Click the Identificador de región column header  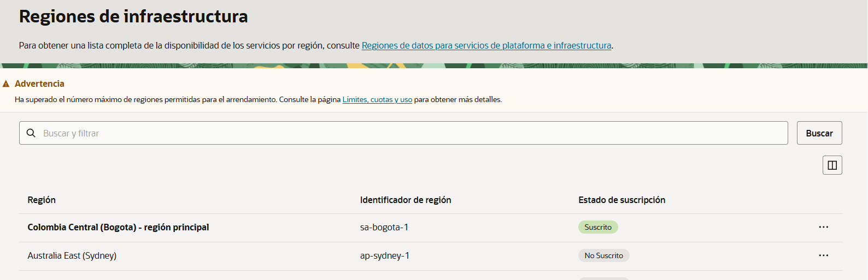coord(406,200)
